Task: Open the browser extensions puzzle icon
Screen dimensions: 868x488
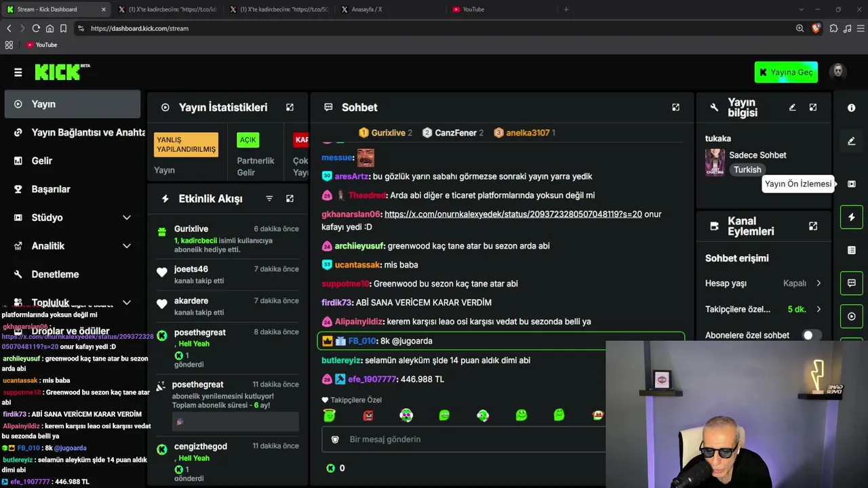Action: (833, 28)
